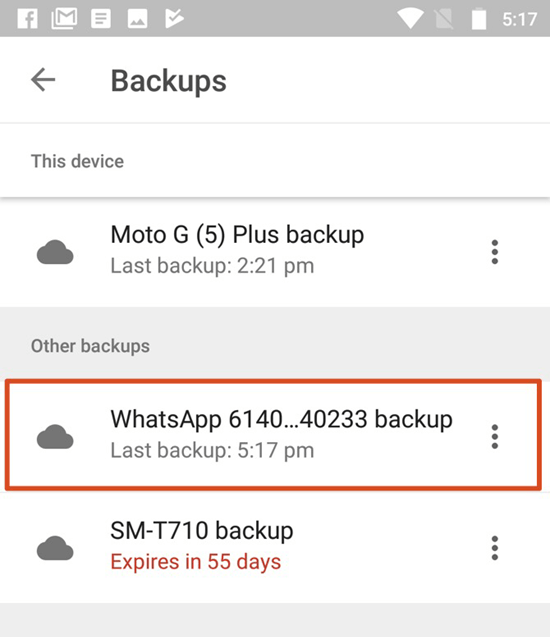This screenshot has height=637, width=550.
Task: Tap the 'Expires in 55 days' warning text
Action: click(x=196, y=562)
